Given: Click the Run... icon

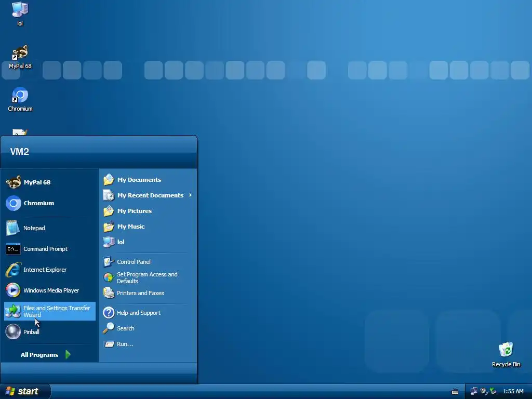Looking at the screenshot, I should point(109,344).
